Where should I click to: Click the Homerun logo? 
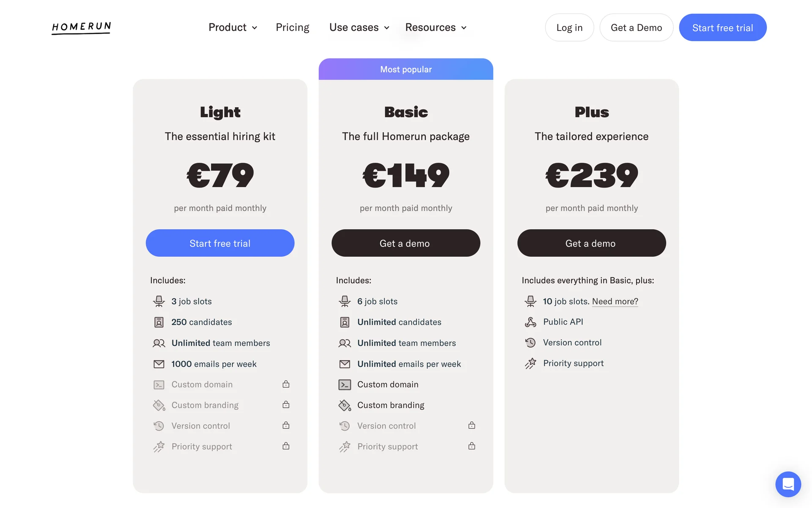(81, 28)
